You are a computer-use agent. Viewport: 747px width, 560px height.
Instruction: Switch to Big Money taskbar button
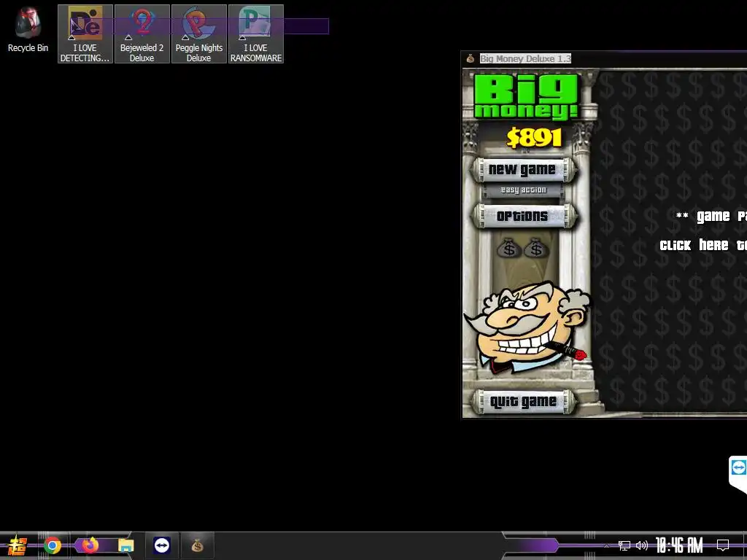(197, 545)
